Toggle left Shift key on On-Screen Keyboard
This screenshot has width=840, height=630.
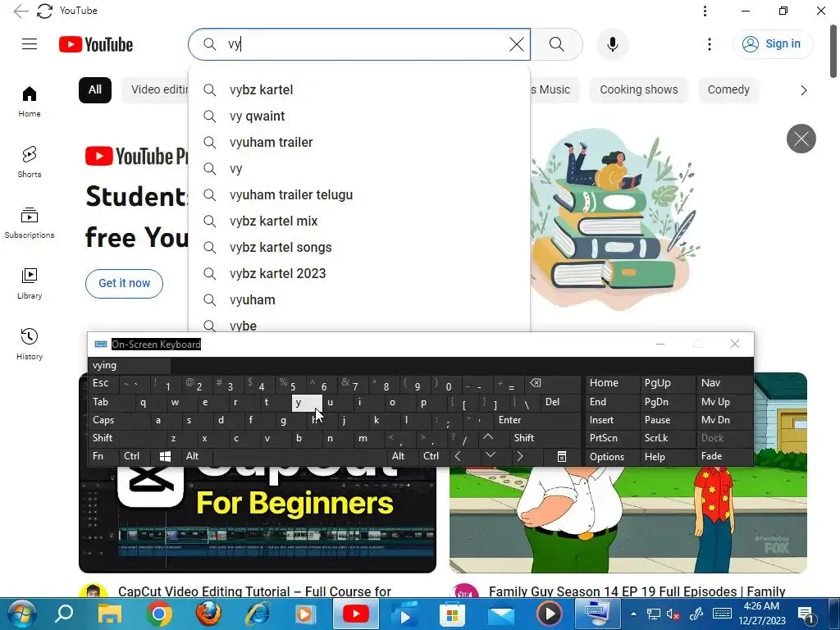click(126, 438)
